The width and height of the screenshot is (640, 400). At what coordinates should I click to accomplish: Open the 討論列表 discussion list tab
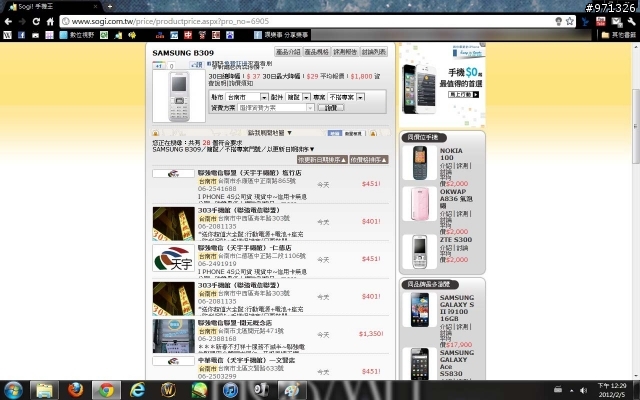pos(374,52)
